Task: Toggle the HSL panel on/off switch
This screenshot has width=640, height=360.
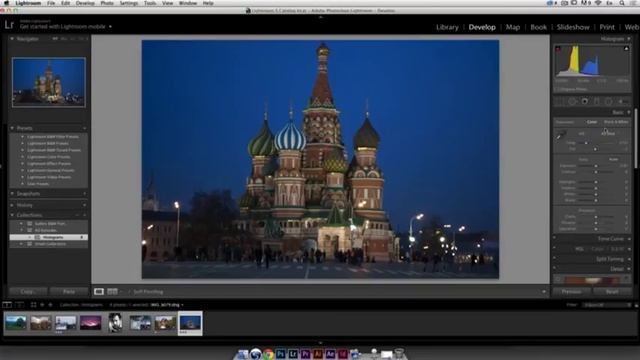Action: pyautogui.click(x=554, y=247)
